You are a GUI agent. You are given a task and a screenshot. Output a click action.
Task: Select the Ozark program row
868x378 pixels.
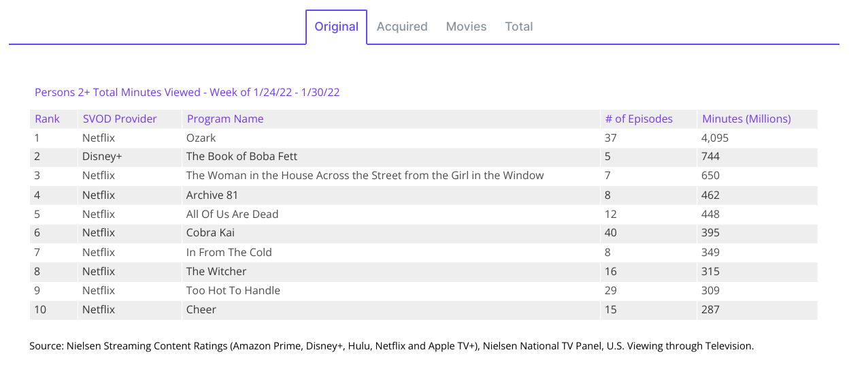click(x=201, y=138)
